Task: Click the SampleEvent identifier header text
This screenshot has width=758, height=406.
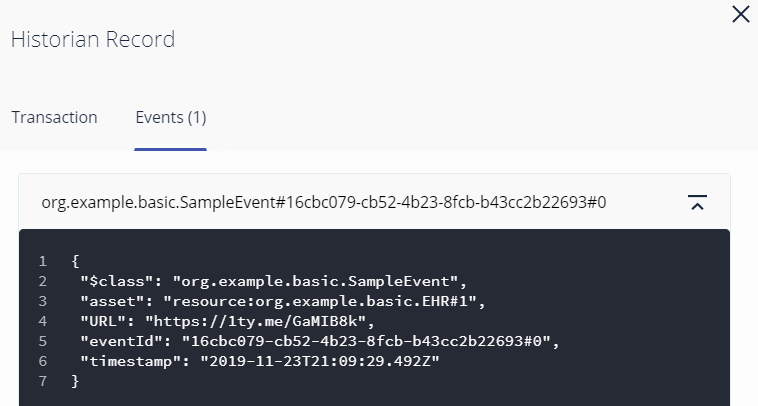Action: coord(323,202)
